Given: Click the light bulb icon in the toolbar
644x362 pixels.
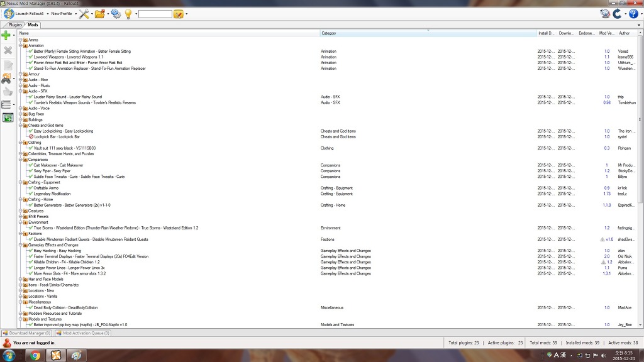Looking at the screenshot, I should click(129, 13).
